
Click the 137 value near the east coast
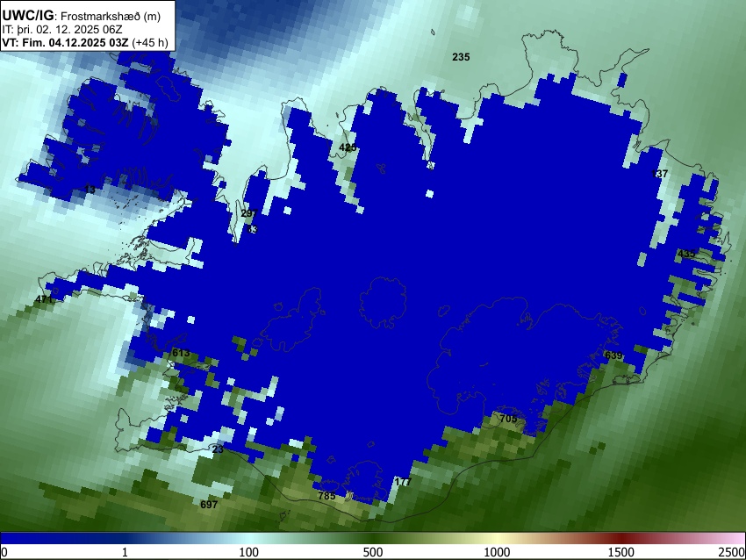pyautogui.click(x=659, y=174)
